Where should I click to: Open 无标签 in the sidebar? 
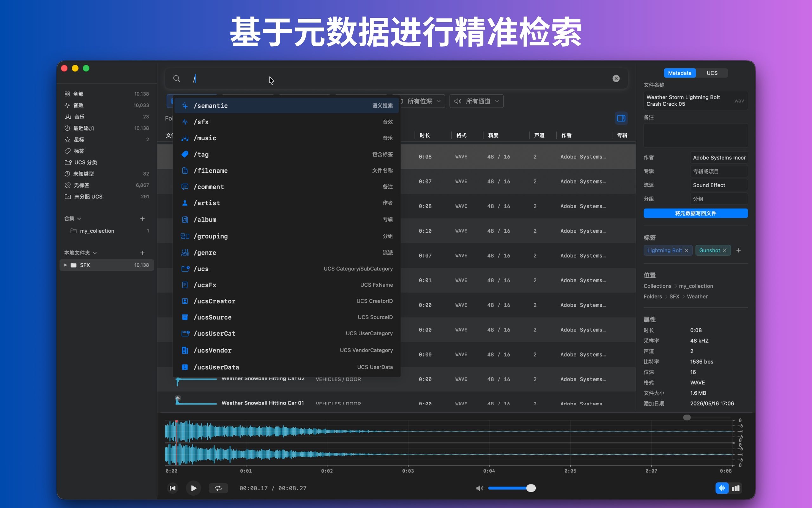tap(107, 185)
